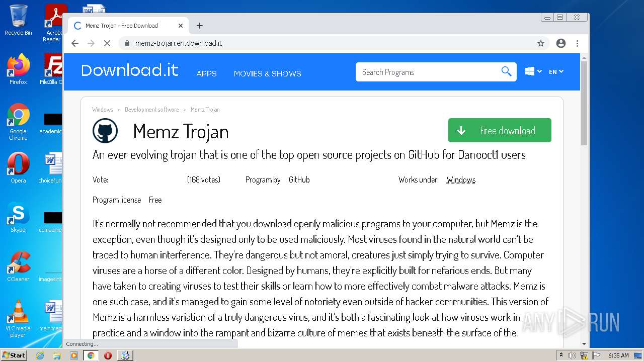Bookmark this page with the star icon
Viewport: 644px width, 362px height.
coord(541,43)
